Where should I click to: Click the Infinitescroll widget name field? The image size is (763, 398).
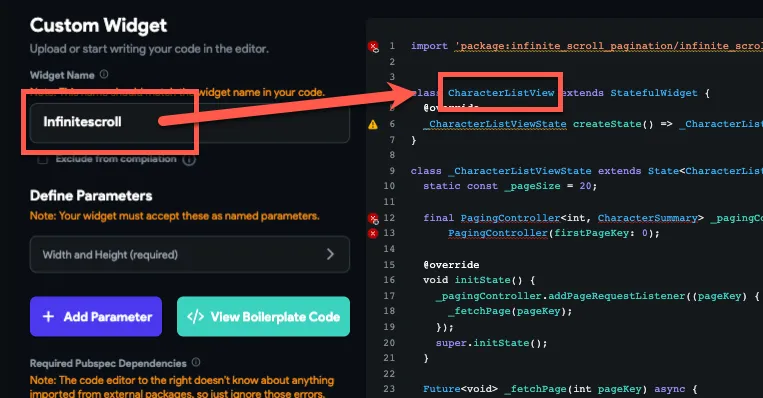189,122
